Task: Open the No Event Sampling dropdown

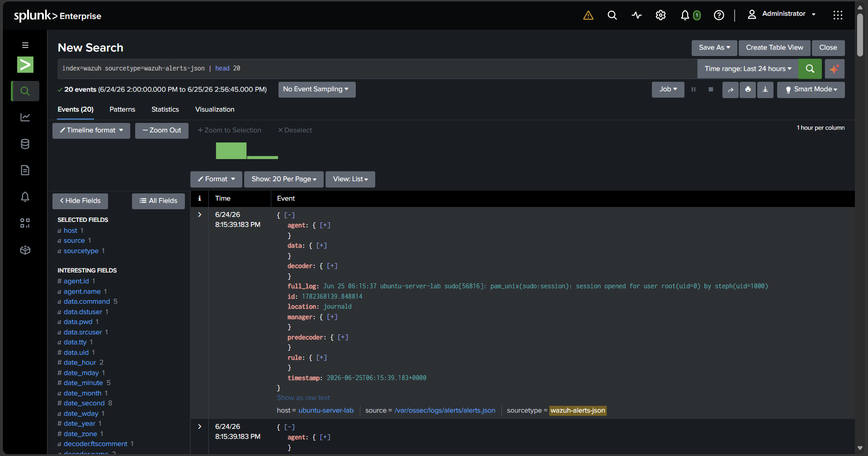Action: (316, 89)
